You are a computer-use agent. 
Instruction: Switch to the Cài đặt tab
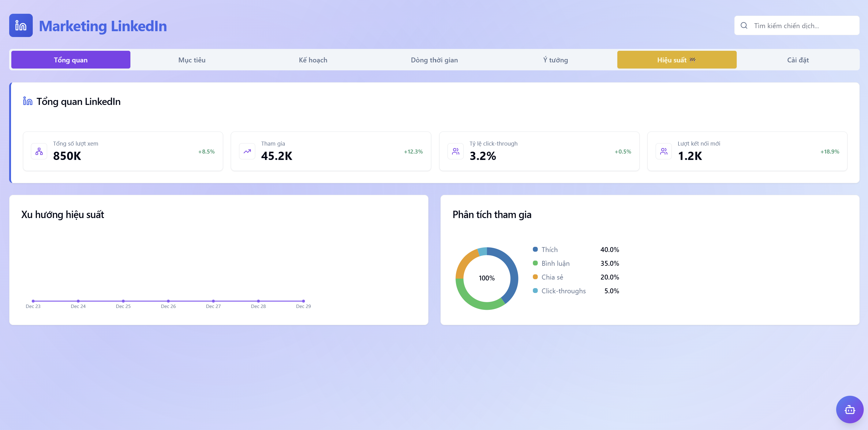798,60
